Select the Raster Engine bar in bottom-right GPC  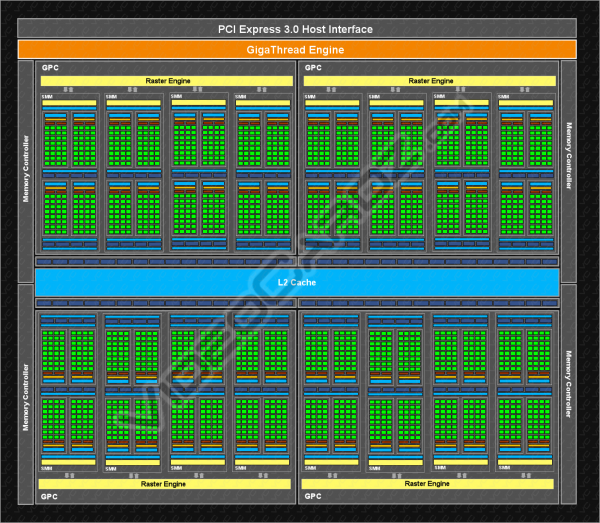pyautogui.click(x=427, y=484)
